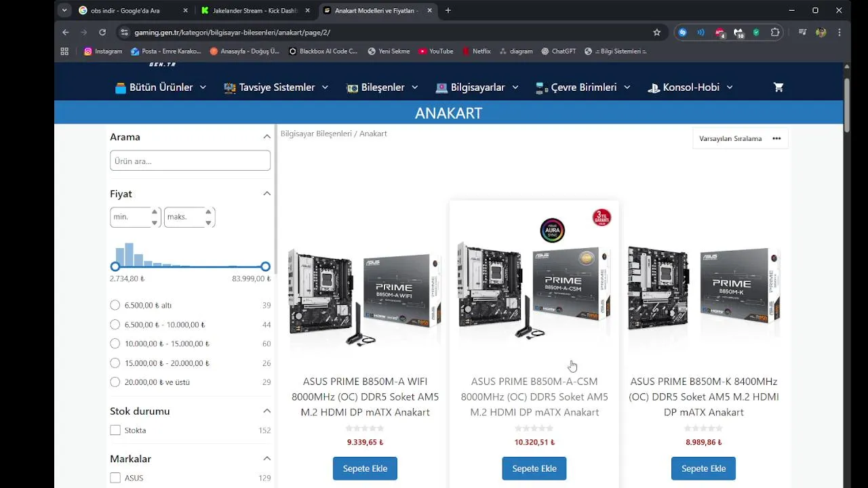
Task: Open the bookmarks apps grid icon
Action: tap(64, 51)
